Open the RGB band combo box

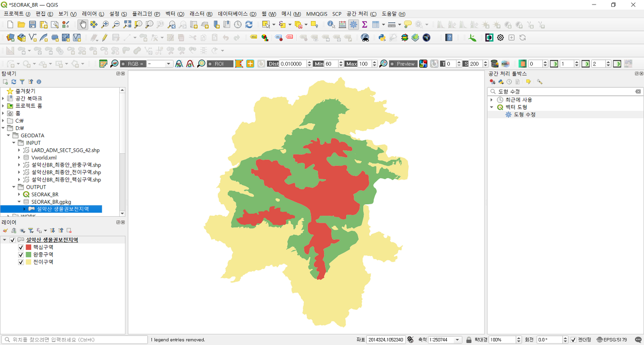pyautogui.click(x=159, y=64)
